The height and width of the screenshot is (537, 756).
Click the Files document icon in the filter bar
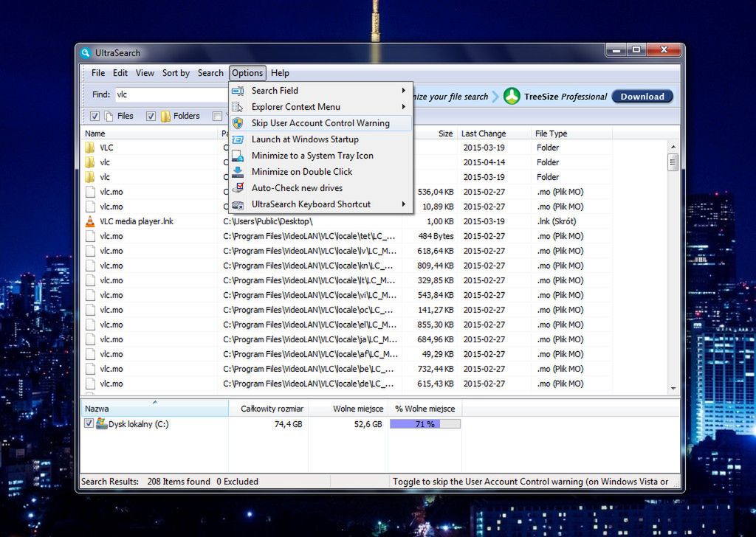coord(109,116)
